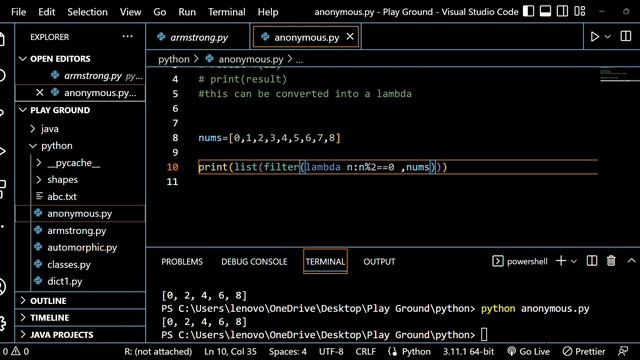
Task: Open customize layout icon
Action: click(x=580, y=11)
